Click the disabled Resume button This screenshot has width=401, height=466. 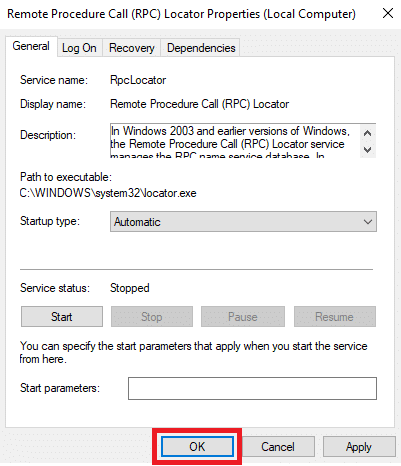click(x=335, y=317)
